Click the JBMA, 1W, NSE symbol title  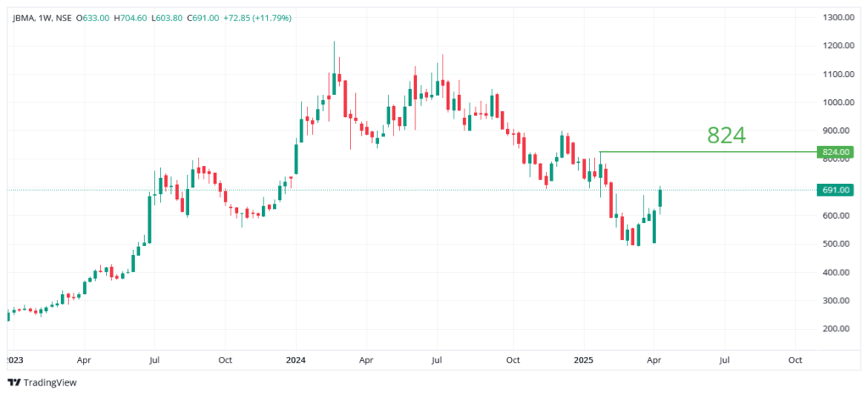[42, 17]
